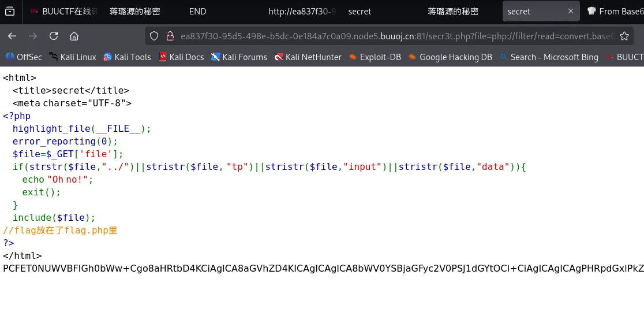This screenshot has width=644, height=330.
Task: Click the if(strstr condition line
Action: pos(269,167)
